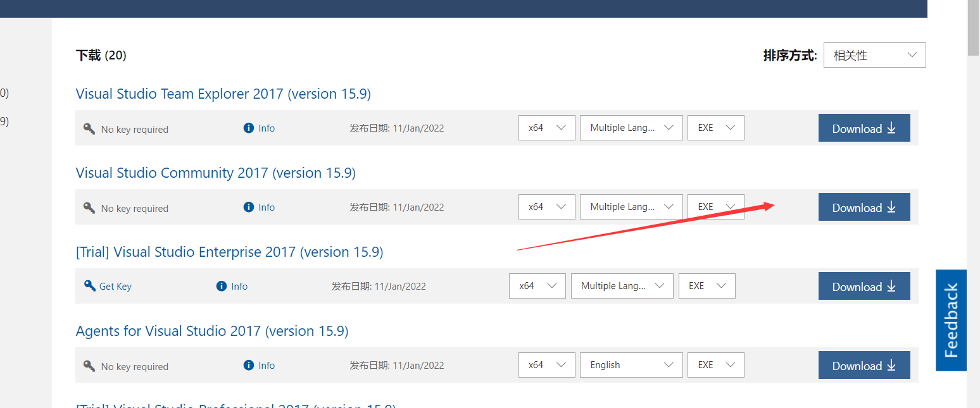Click release date text in Community 2017 row
Screen dimensions: 980x408
[397, 207]
